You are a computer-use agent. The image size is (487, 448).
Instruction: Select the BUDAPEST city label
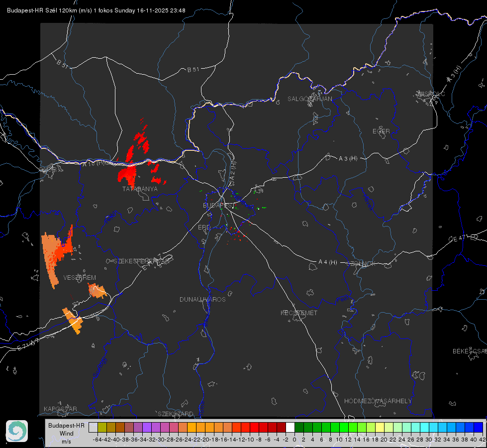click(219, 205)
